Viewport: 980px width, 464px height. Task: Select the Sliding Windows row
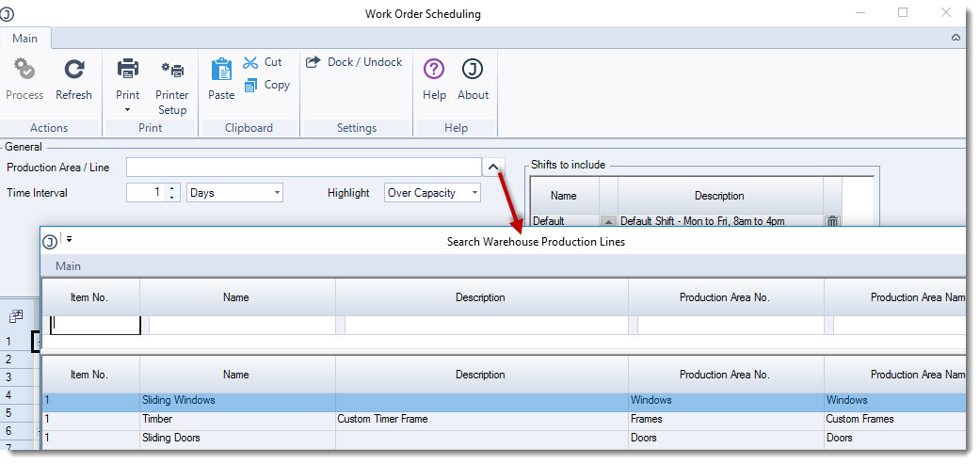504,400
